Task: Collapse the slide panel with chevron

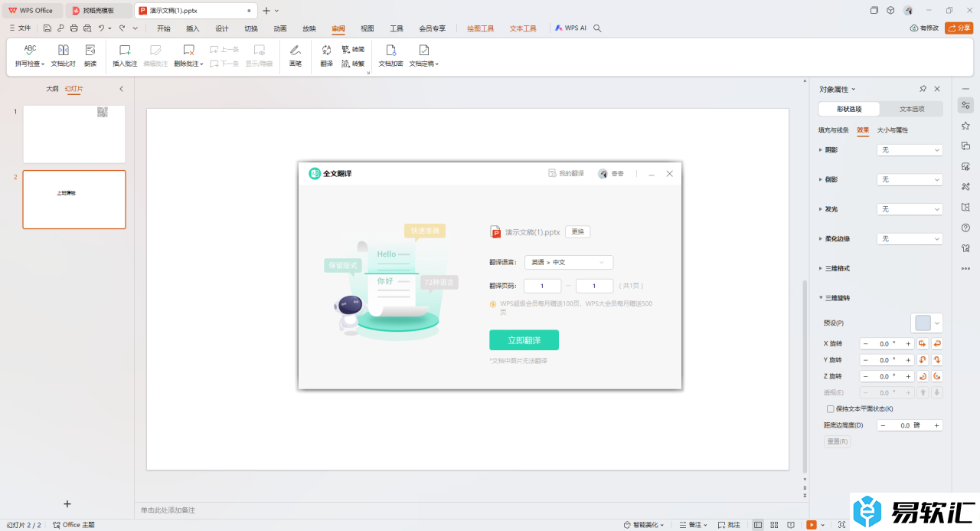Action: click(121, 89)
